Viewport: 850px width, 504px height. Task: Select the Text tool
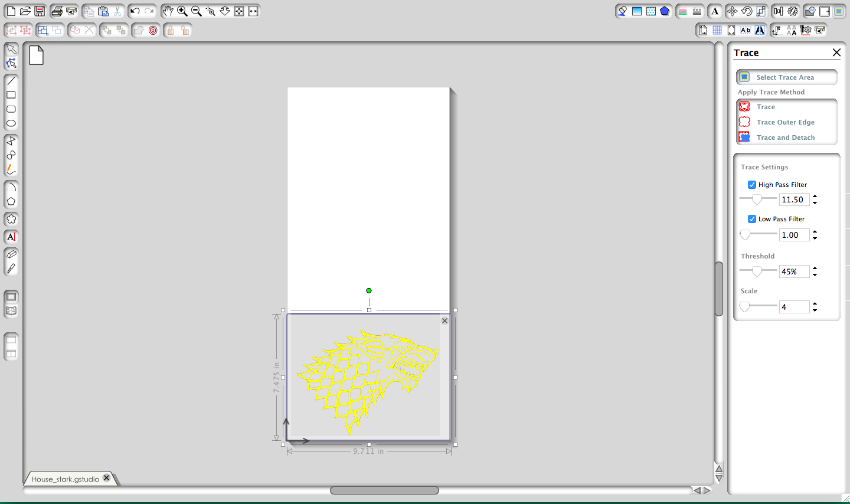coord(11,237)
